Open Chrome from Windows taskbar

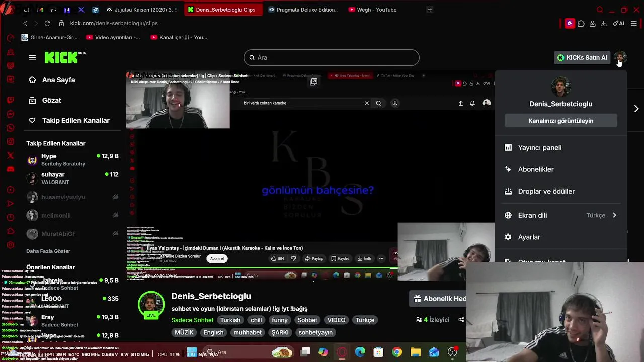tap(397, 352)
